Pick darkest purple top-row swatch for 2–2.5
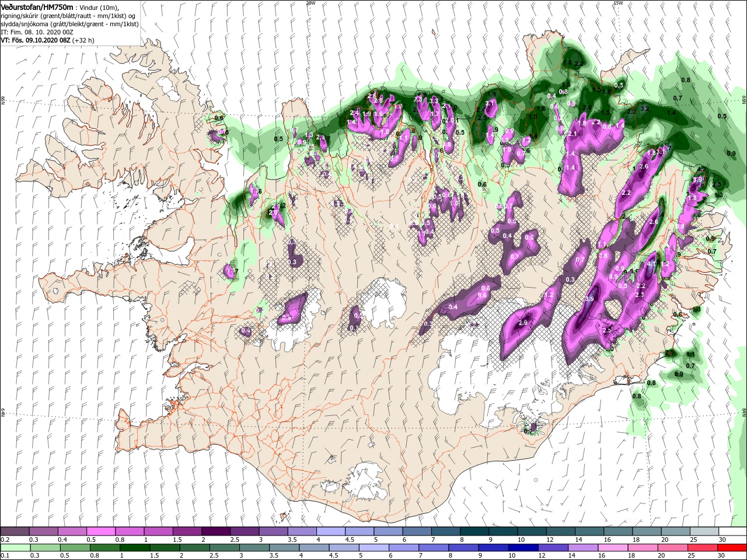 (x=215, y=531)
